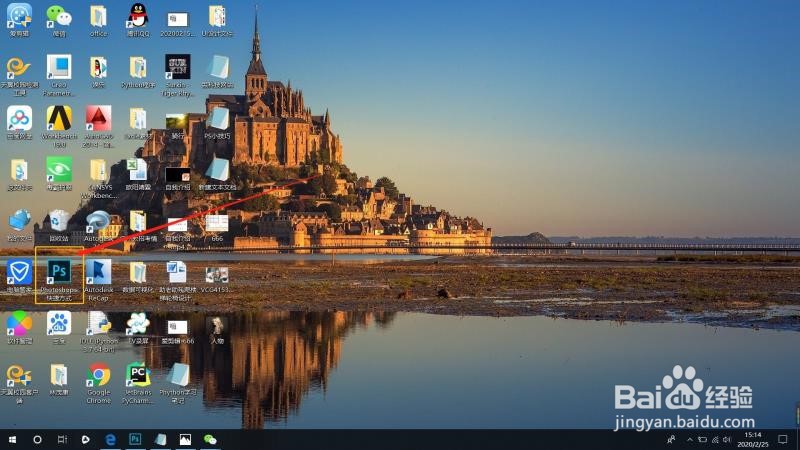Select the VCG4153 image file
The height and width of the screenshot is (450, 800).
click(x=217, y=279)
